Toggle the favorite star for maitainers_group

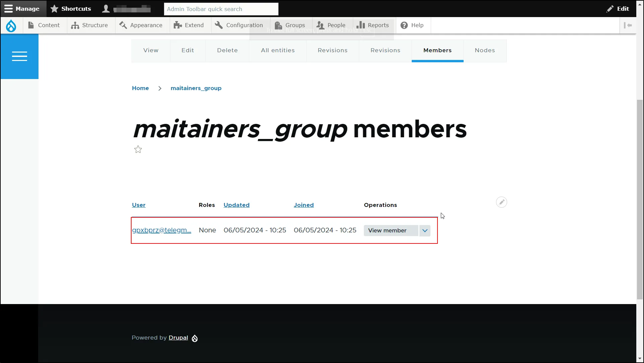point(138,149)
